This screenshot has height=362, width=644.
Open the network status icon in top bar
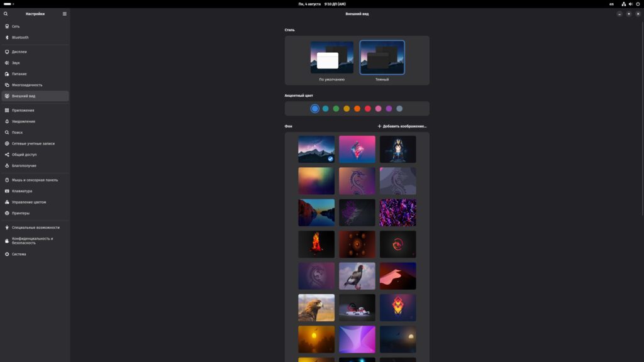pyautogui.click(x=623, y=4)
